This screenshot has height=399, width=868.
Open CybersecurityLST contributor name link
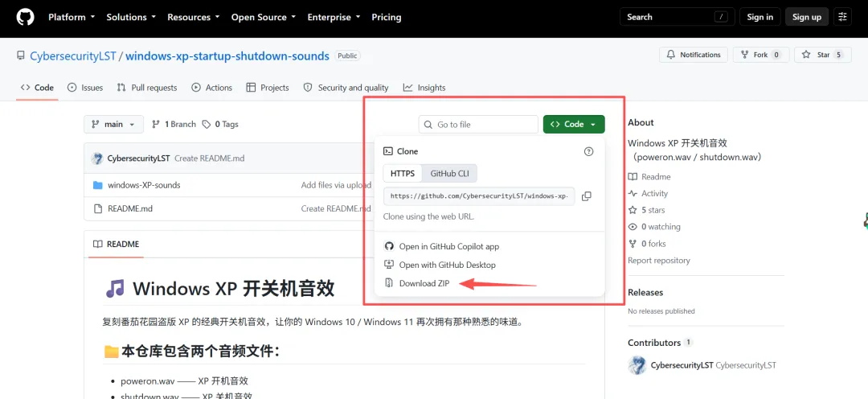click(682, 365)
